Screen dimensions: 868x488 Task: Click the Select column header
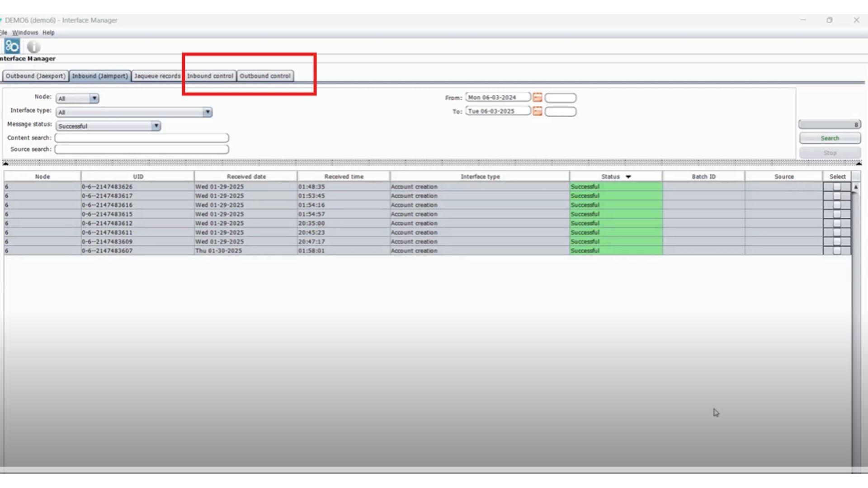[x=837, y=177]
